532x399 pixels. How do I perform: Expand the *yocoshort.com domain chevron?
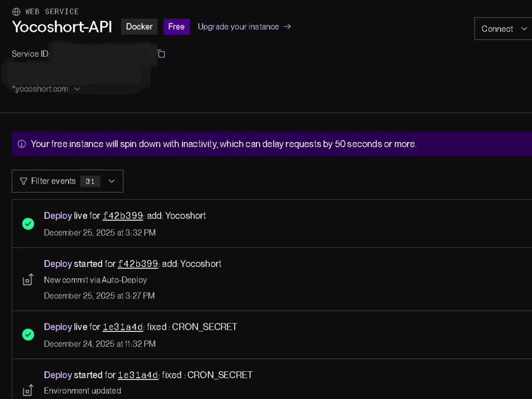click(77, 89)
